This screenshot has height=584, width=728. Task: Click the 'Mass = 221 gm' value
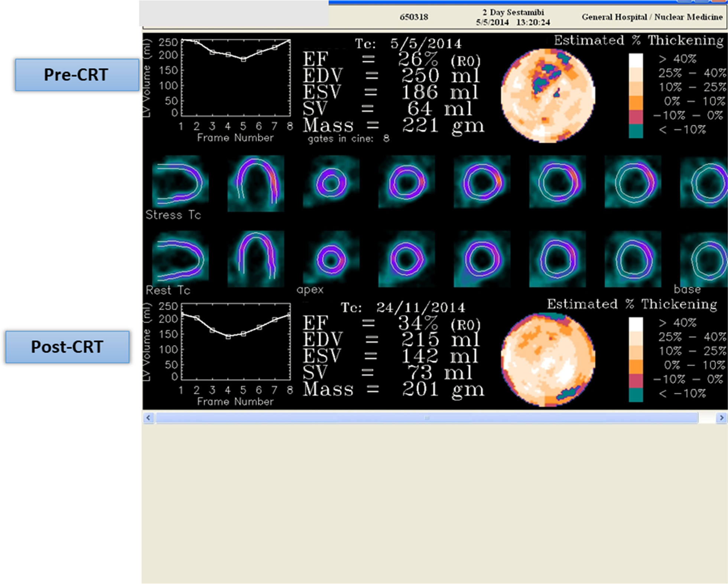coord(394,125)
